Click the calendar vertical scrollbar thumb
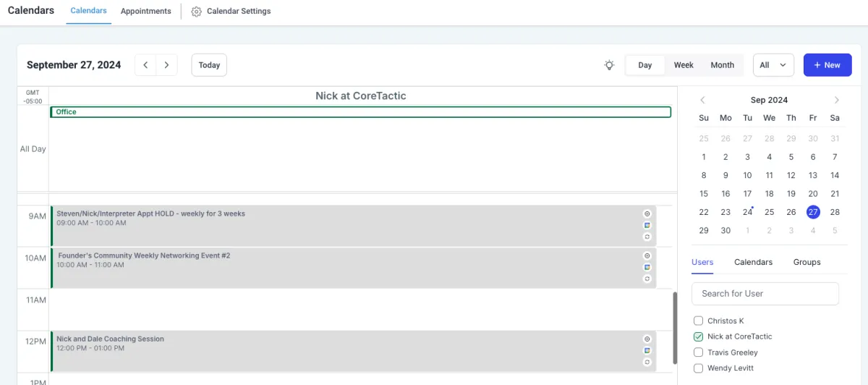 (x=675, y=328)
